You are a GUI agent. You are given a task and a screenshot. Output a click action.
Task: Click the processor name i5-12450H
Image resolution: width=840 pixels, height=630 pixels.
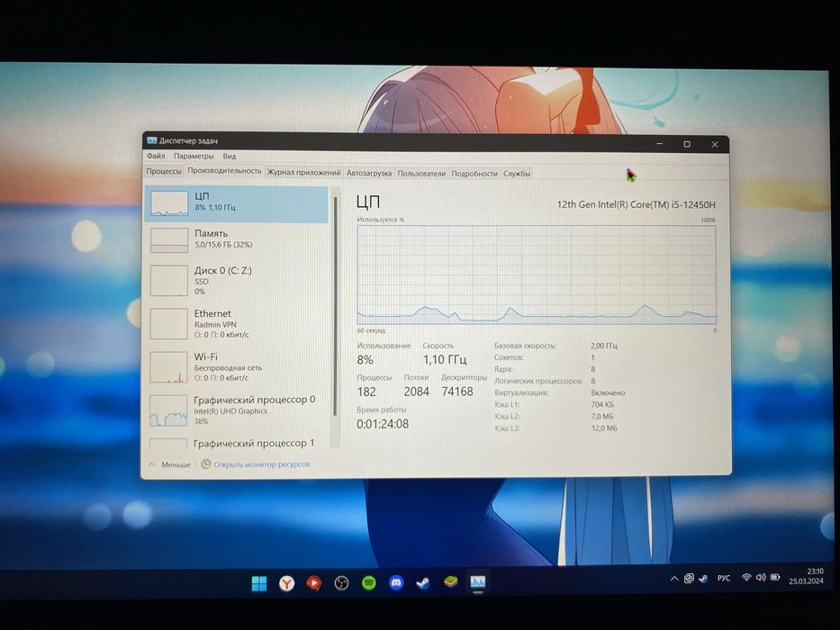636,204
